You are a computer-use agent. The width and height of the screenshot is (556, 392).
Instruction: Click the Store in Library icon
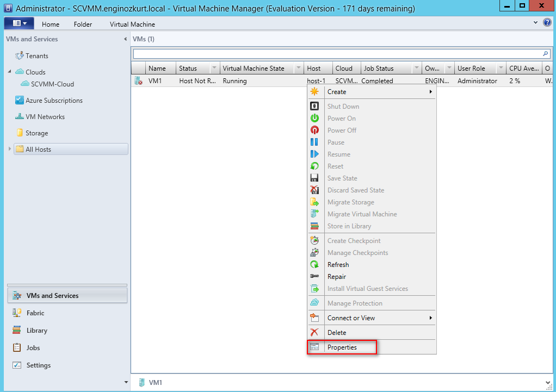pos(314,226)
